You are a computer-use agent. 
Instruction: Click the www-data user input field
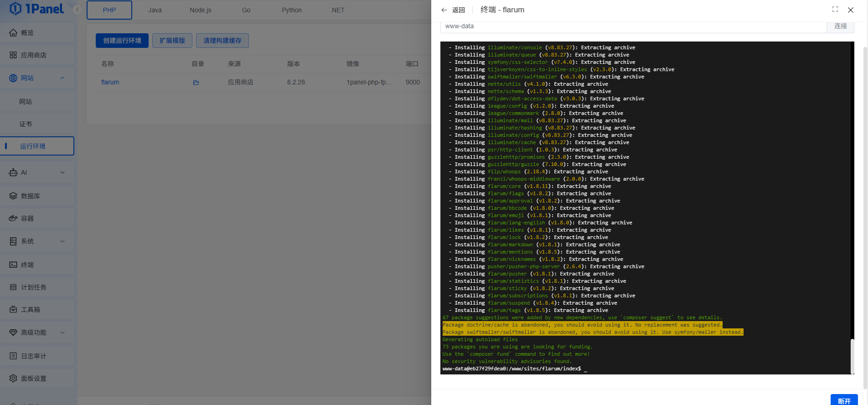point(634,26)
